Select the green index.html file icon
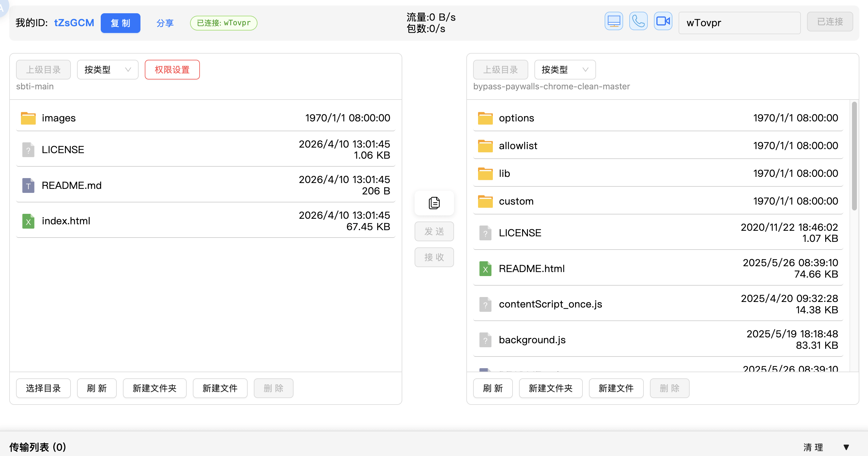This screenshot has height=456, width=868. pos(28,221)
